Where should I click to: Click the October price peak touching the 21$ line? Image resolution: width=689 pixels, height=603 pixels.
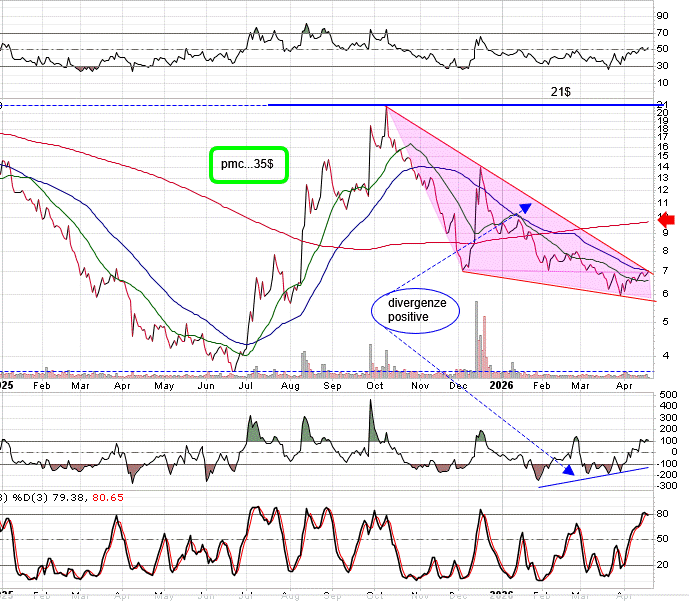coord(386,107)
